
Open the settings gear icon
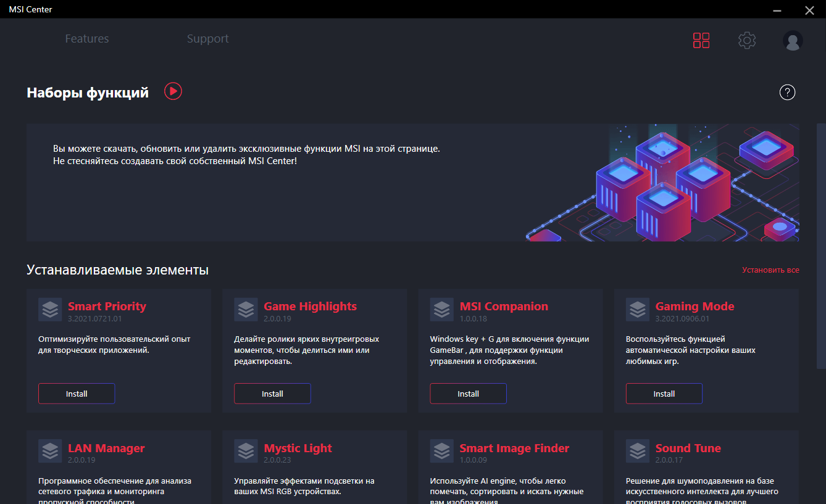pos(747,41)
